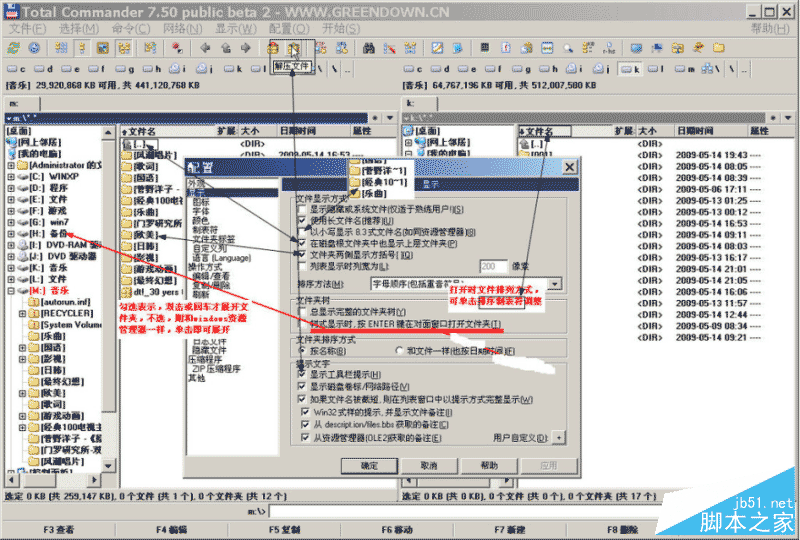Expand the [C:] WINXP tree node

pos(11,177)
